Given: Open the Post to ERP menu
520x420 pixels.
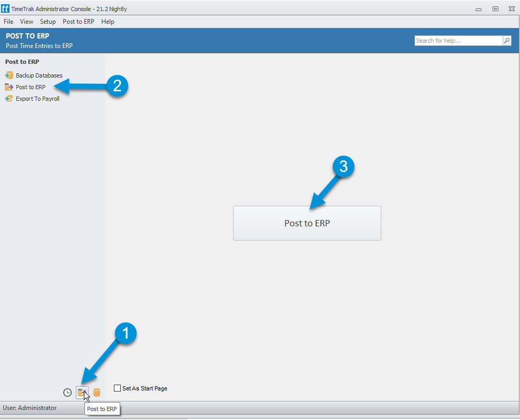Looking at the screenshot, I should 79,22.
